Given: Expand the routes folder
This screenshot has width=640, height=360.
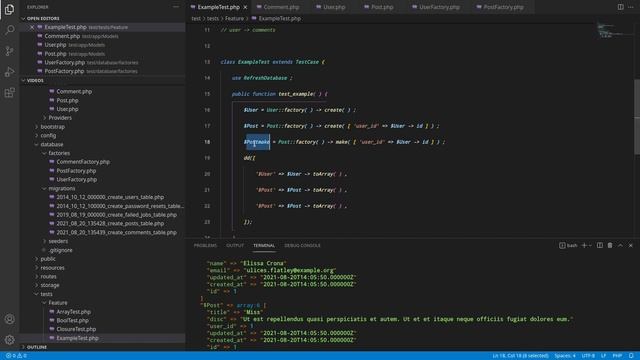Looking at the screenshot, I should (48, 276).
